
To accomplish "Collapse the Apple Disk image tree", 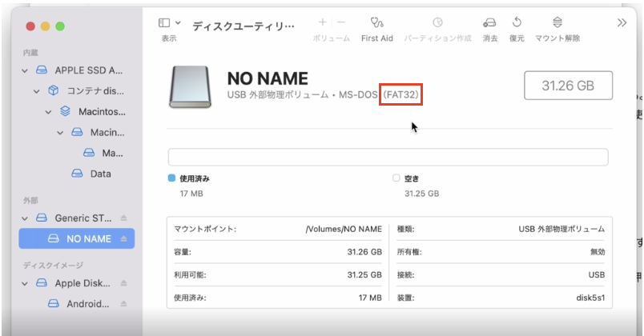I will 26,283.
